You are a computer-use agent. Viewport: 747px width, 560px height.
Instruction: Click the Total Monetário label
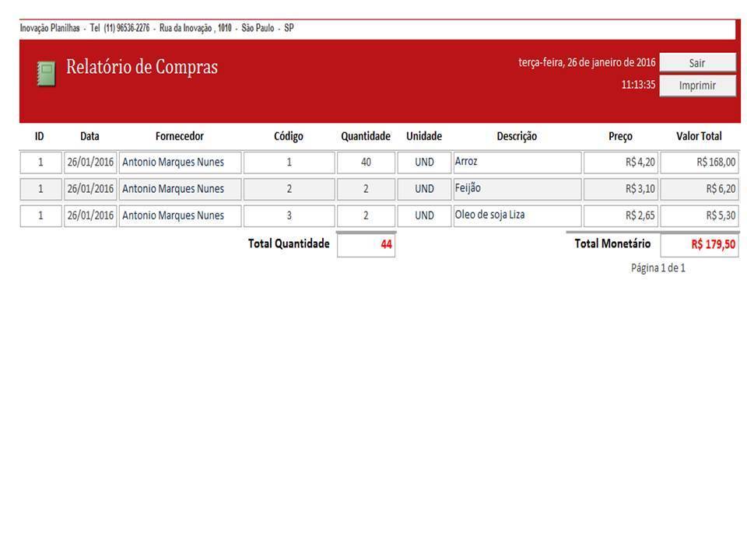coord(612,243)
